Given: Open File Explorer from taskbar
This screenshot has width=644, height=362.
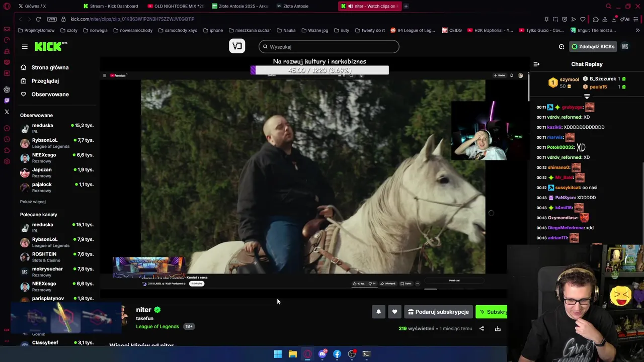Looking at the screenshot, I should click(292, 354).
